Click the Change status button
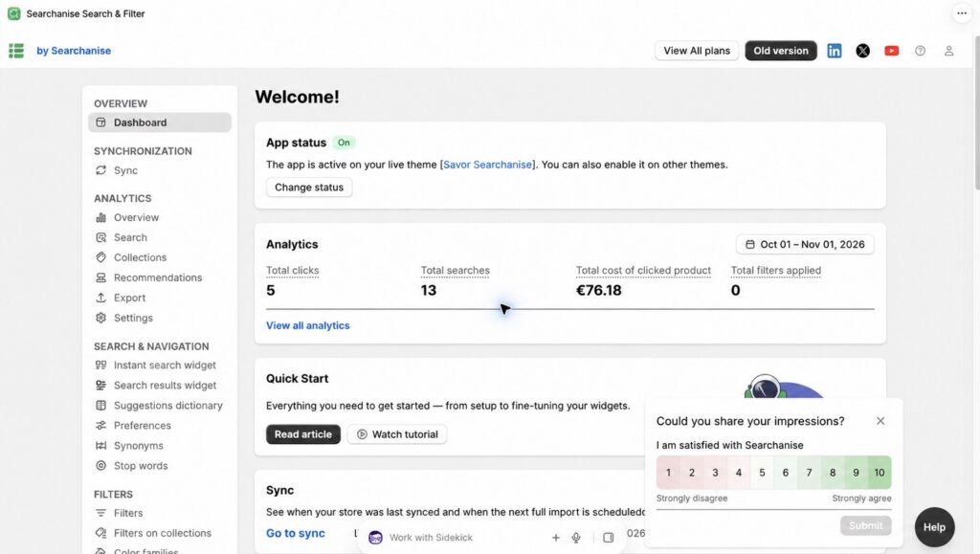Image resolution: width=980 pixels, height=554 pixels. tap(309, 188)
